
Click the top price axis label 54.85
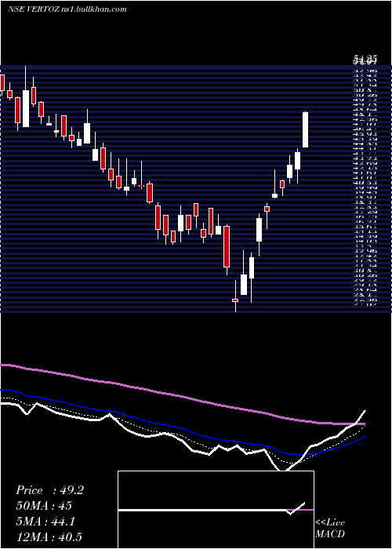[365, 60]
